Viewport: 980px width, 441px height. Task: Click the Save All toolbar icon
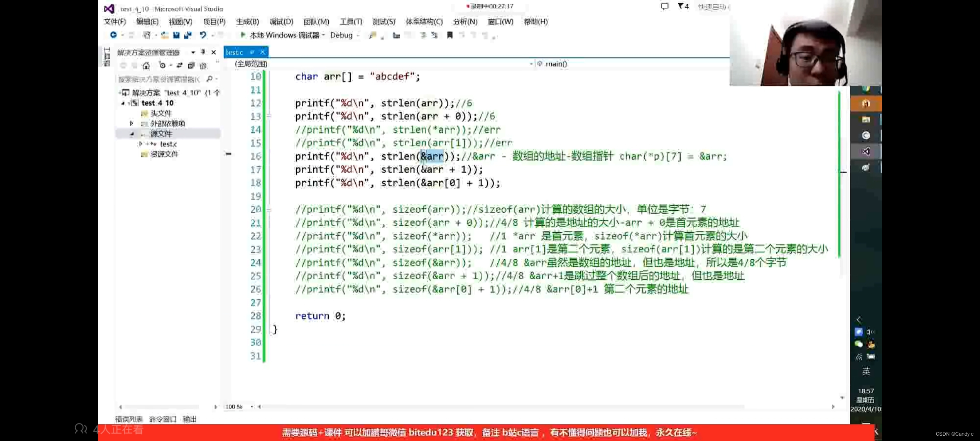[188, 36]
